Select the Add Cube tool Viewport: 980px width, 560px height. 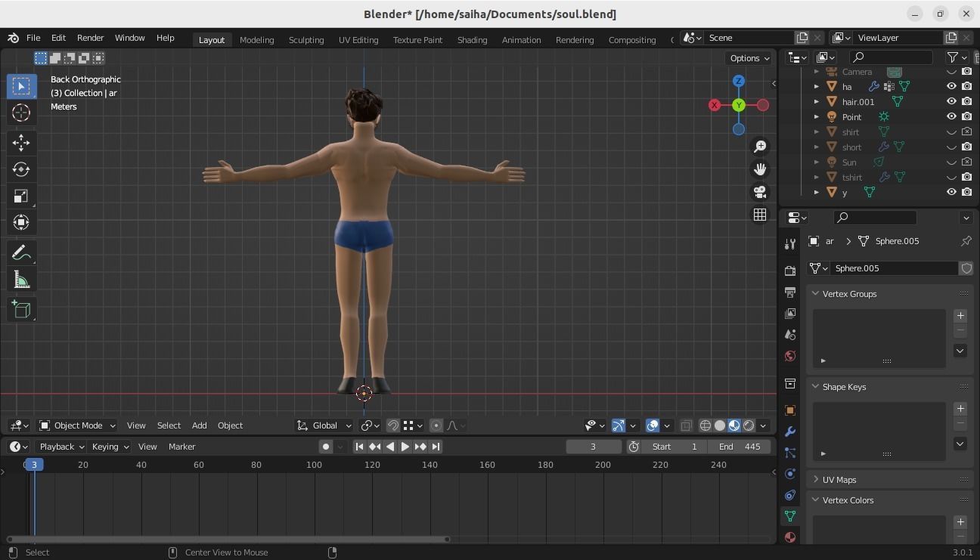[21, 309]
